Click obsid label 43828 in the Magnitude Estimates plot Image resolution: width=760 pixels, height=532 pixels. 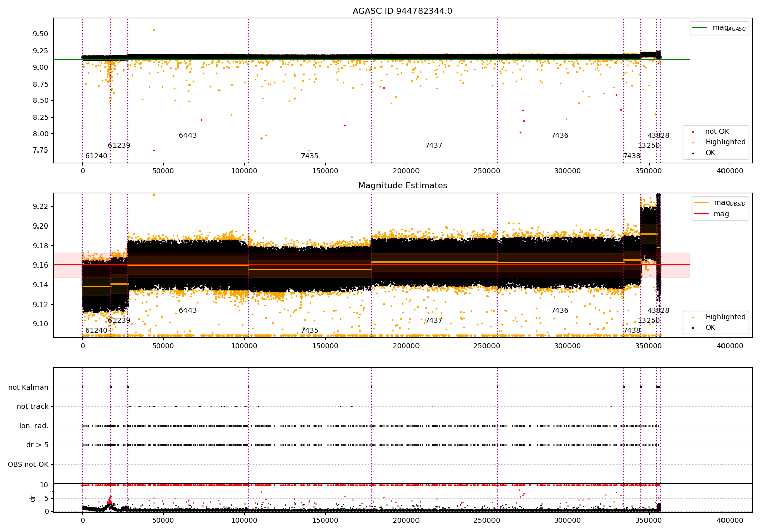(x=658, y=311)
